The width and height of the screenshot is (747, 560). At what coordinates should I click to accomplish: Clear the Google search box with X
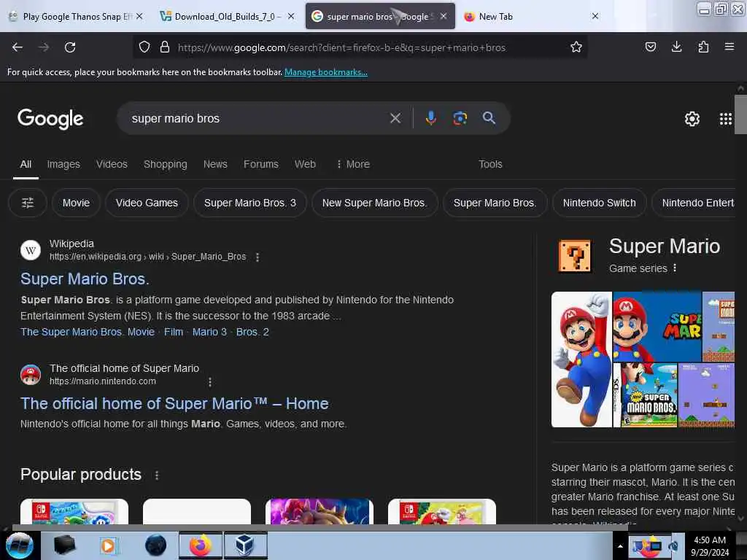(395, 118)
